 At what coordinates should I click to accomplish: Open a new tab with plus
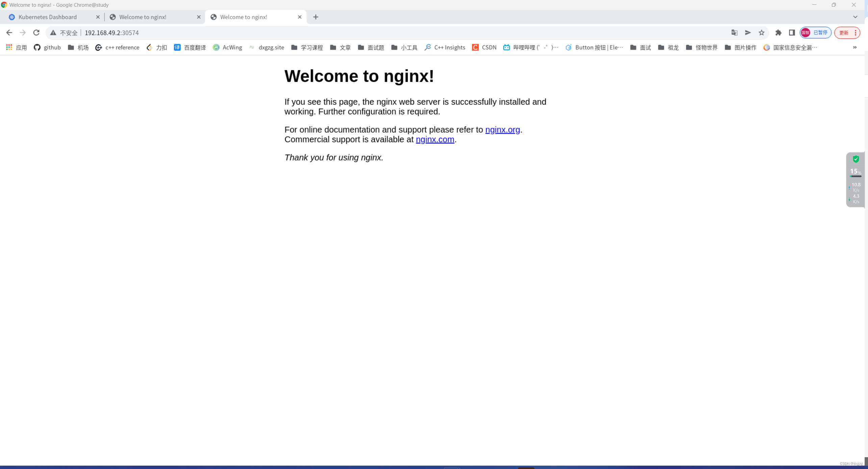[315, 17]
